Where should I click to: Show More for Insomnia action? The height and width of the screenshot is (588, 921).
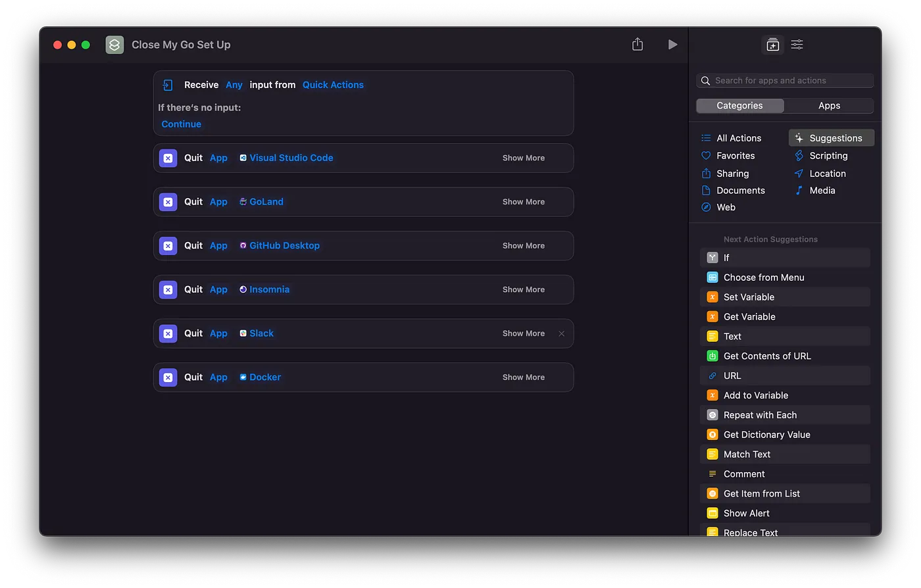[x=524, y=289]
